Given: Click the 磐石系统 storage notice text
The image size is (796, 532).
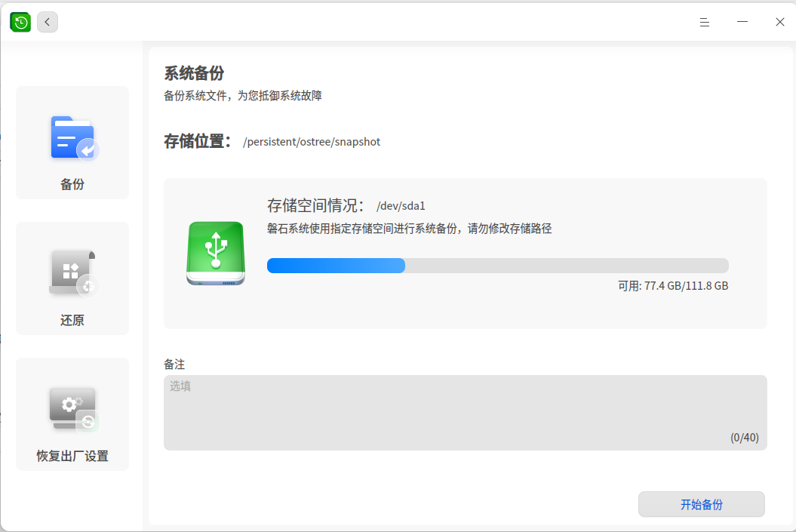Looking at the screenshot, I should (x=409, y=229).
